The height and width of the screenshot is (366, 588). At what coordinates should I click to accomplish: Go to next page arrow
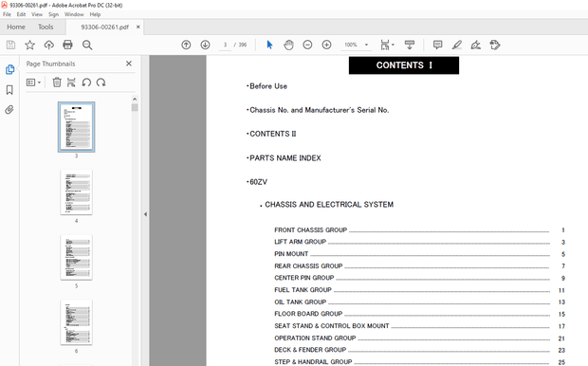point(205,45)
